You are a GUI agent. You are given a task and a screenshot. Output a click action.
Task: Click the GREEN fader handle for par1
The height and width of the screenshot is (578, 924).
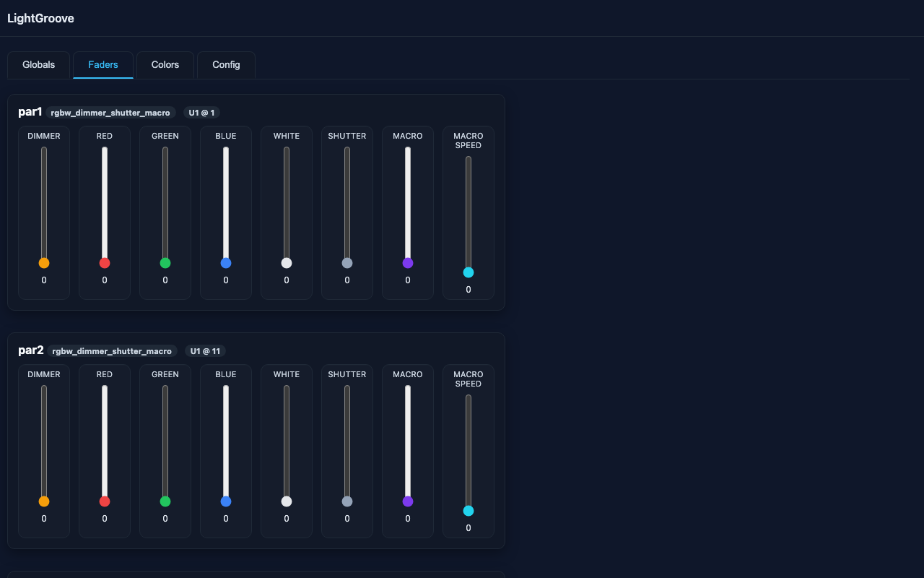click(165, 262)
